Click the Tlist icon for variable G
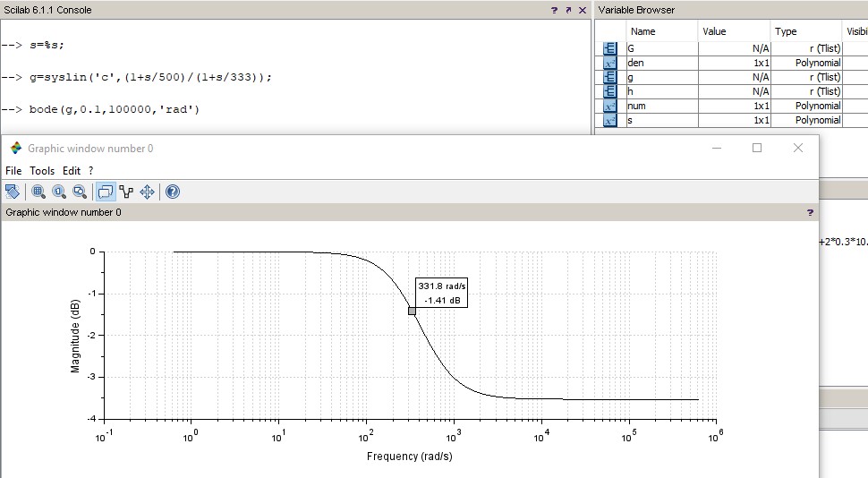Image resolution: width=868 pixels, height=478 pixels. [610, 48]
